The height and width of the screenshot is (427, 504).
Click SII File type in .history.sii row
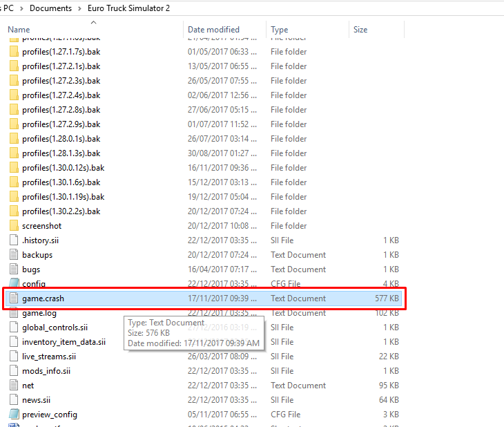pyautogui.click(x=282, y=240)
